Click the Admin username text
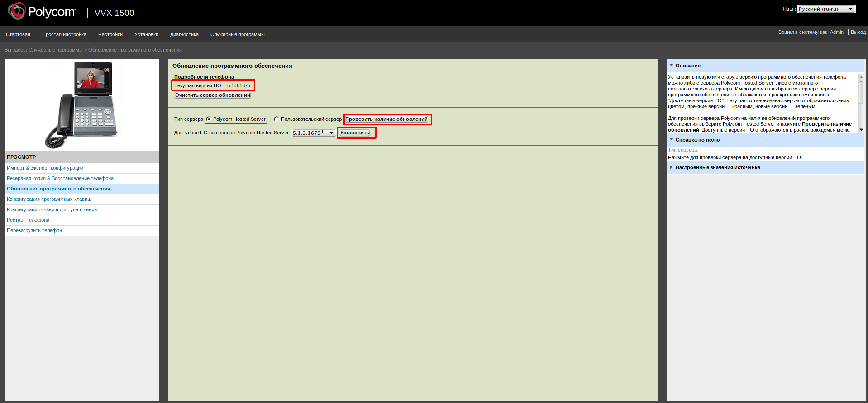 837,32
